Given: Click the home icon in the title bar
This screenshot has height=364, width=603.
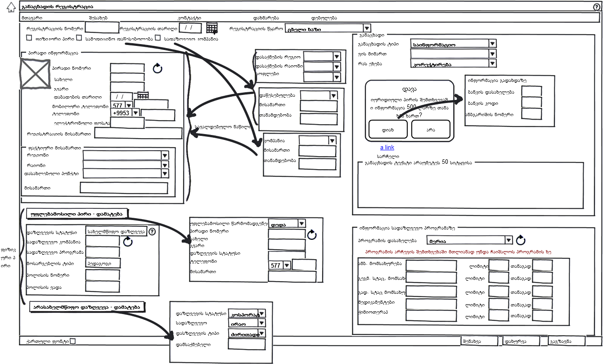Looking at the screenshot, I should [x=11, y=8].
